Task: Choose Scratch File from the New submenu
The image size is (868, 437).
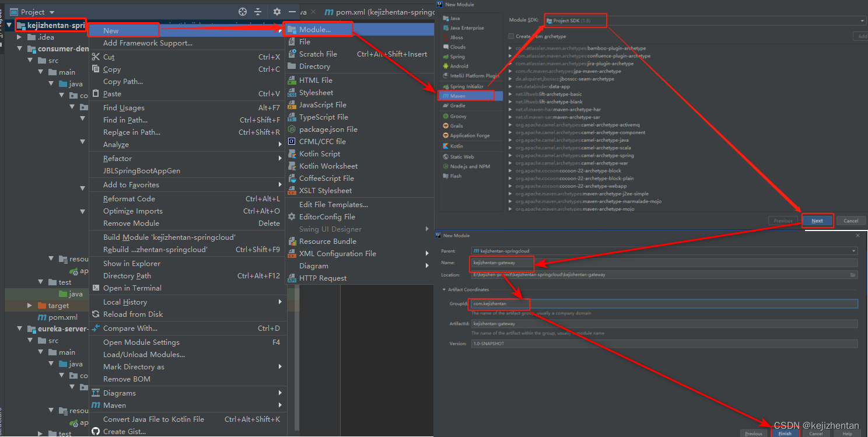Action: pyautogui.click(x=318, y=54)
